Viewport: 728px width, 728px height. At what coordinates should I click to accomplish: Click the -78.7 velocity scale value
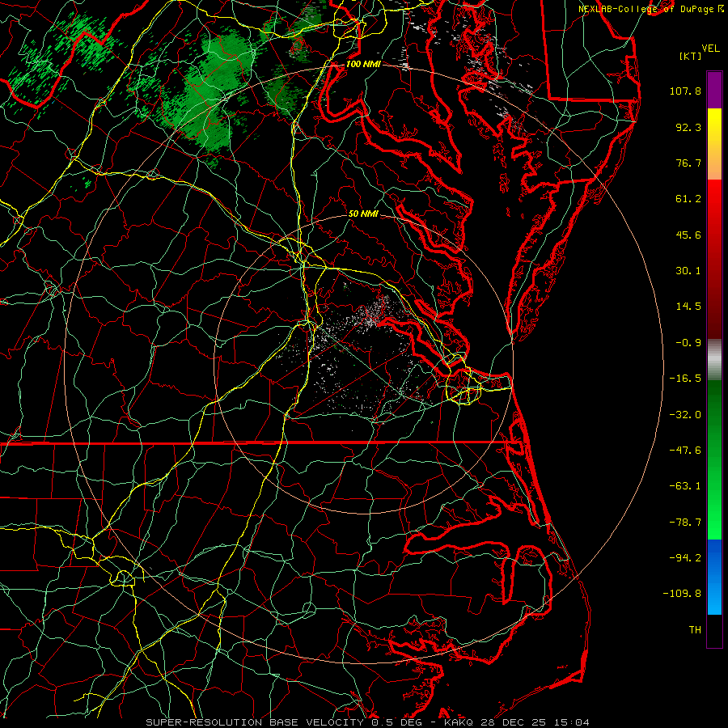[x=685, y=523]
